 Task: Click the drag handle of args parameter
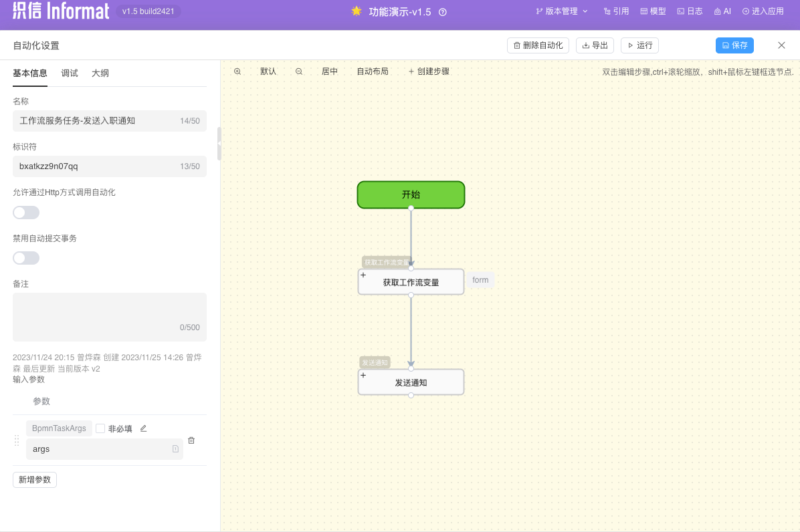tap(17, 440)
